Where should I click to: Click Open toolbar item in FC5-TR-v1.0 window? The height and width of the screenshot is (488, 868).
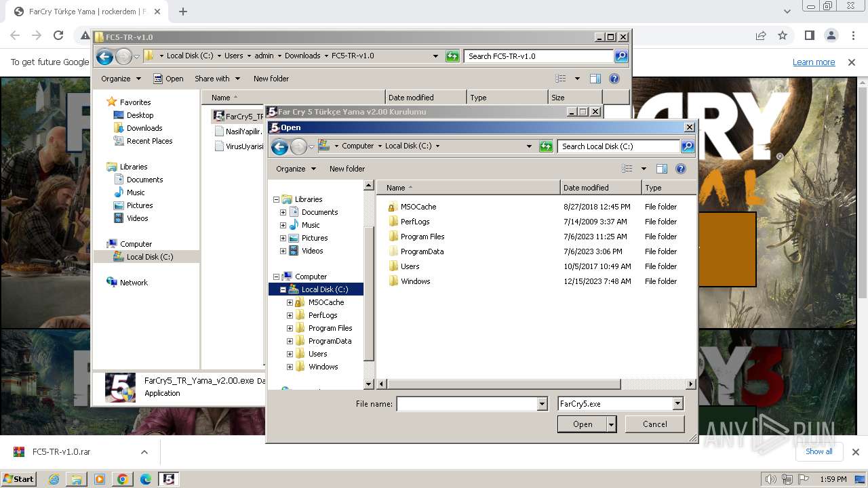[168, 79]
